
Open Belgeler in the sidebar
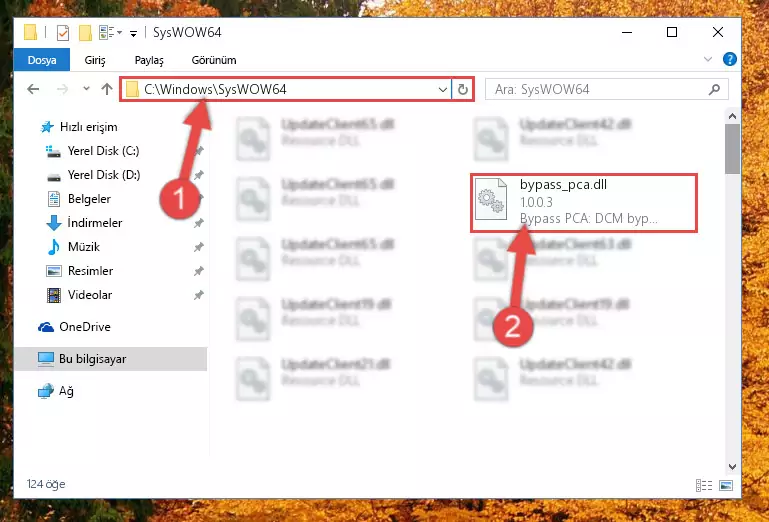[89, 199]
